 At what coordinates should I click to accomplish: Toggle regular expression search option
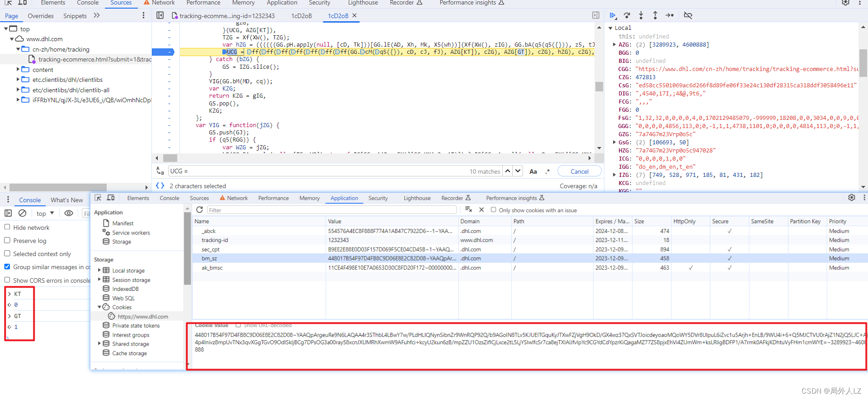tap(548, 171)
